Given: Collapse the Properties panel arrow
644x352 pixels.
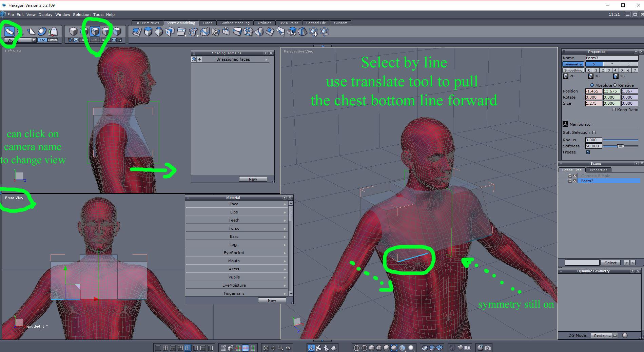Looking at the screenshot, I should pos(636,52).
